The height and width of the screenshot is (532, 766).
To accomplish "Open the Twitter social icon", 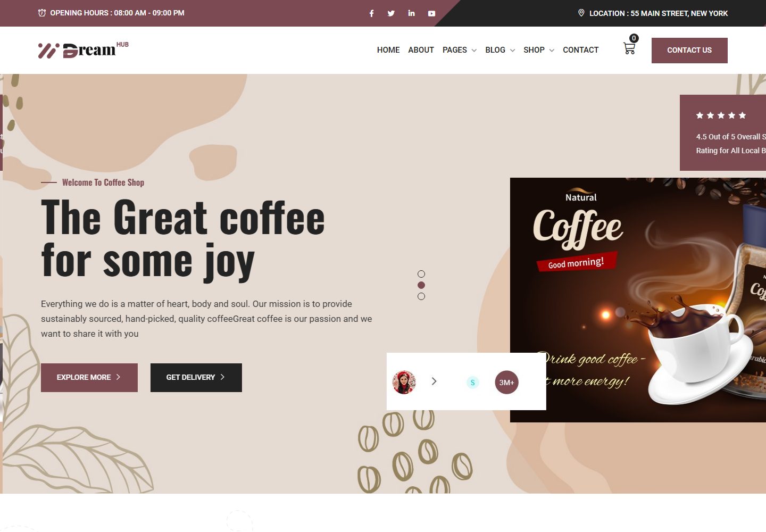I will click(391, 13).
